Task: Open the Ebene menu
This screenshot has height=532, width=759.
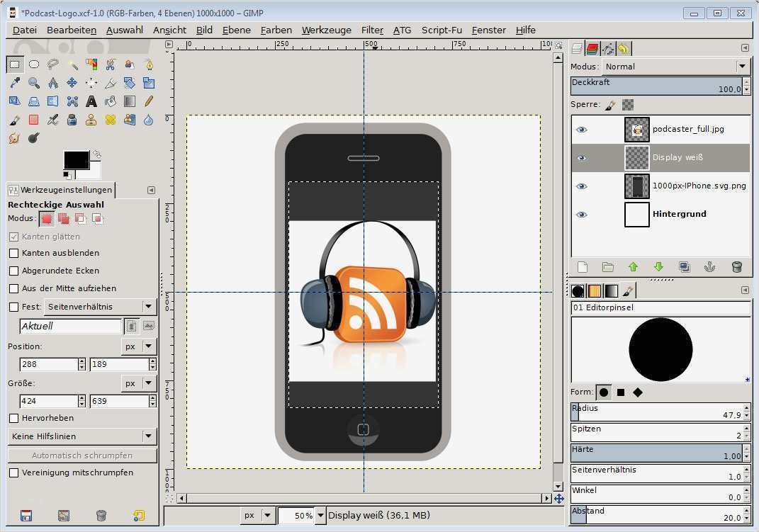Action: click(x=236, y=30)
